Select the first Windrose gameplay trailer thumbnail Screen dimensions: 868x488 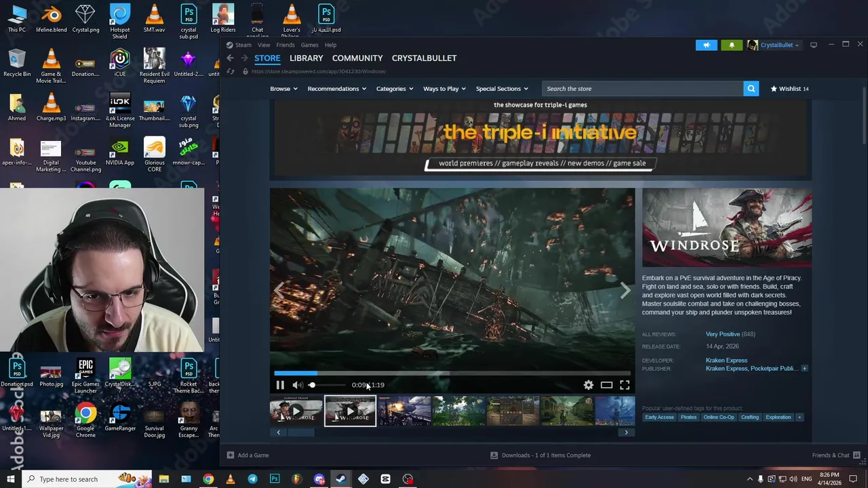click(x=296, y=411)
